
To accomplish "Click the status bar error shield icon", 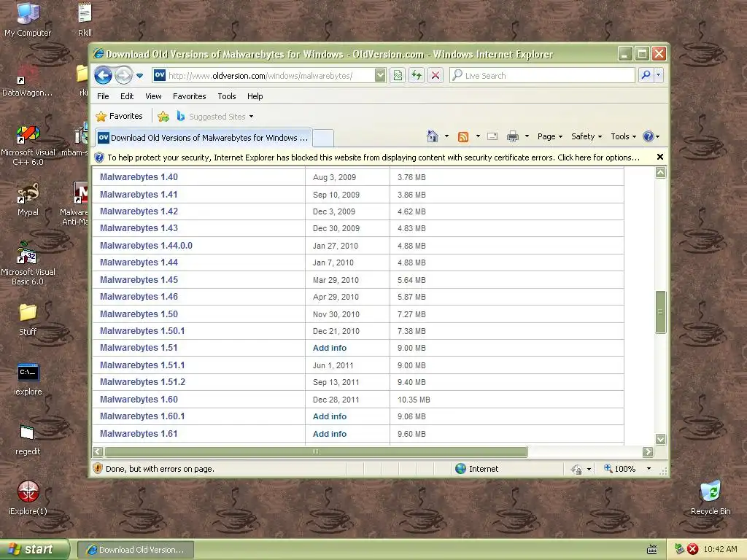I will (x=98, y=469).
